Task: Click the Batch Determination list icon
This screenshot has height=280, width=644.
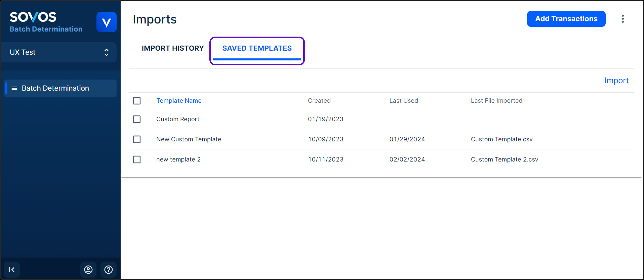Action: [x=14, y=88]
